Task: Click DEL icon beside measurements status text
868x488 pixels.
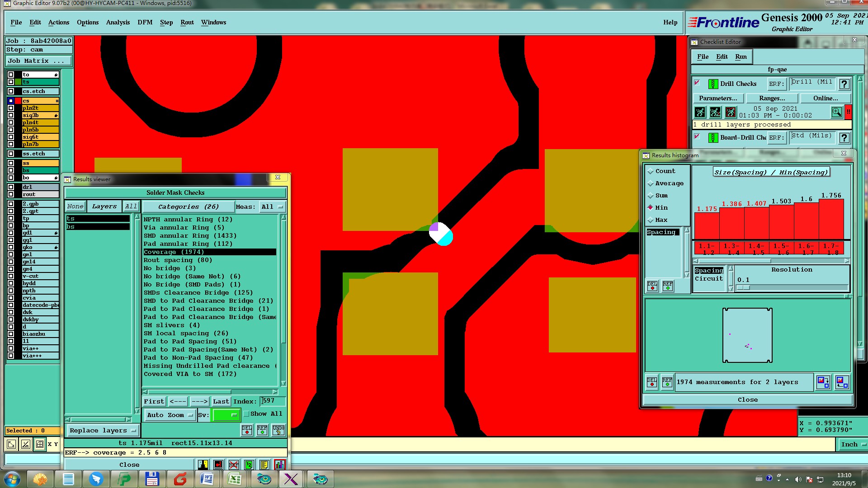Action: click(x=652, y=382)
